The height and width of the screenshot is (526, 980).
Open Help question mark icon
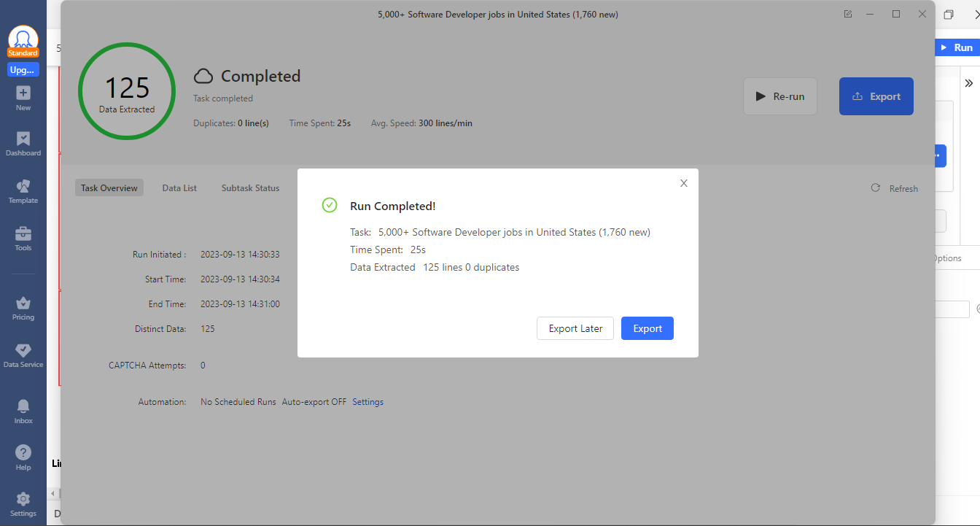pyautogui.click(x=23, y=453)
